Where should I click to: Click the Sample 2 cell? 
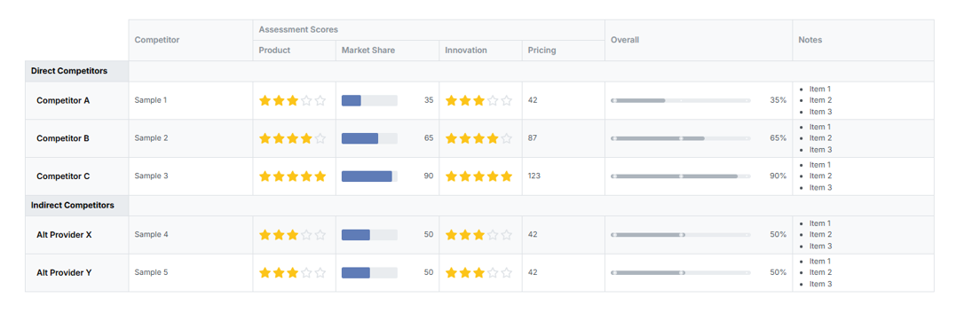(x=191, y=138)
